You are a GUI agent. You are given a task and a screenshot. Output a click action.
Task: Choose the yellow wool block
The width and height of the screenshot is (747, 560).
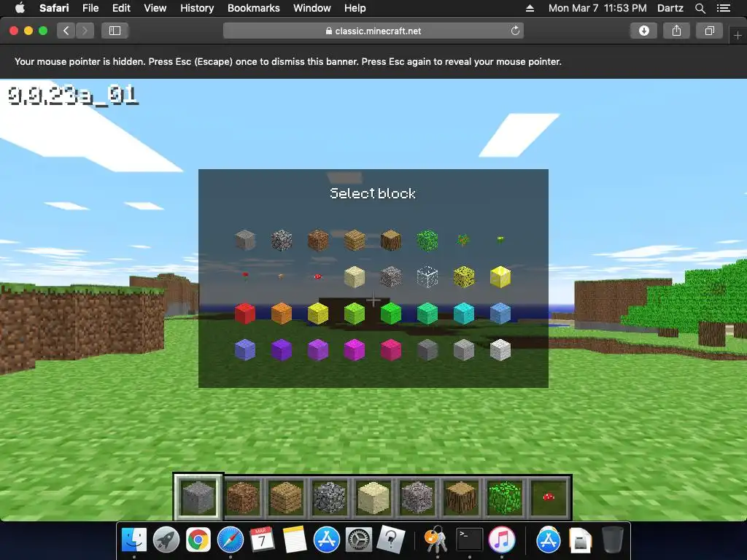coord(318,314)
